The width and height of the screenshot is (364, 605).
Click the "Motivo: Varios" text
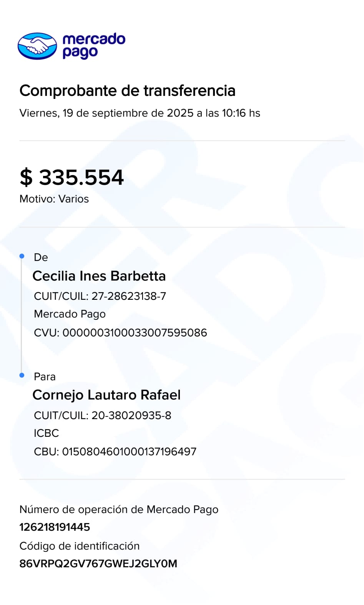pyautogui.click(x=54, y=199)
